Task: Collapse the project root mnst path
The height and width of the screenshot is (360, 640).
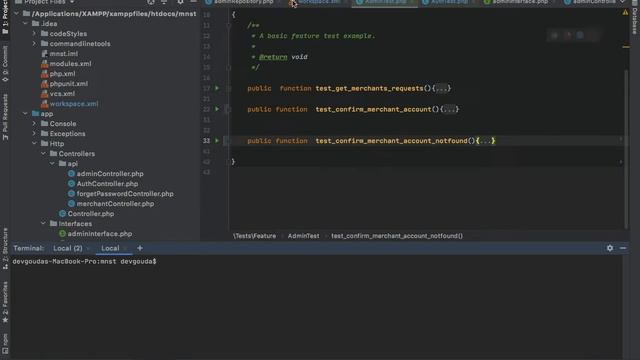Action: (x=16, y=13)
